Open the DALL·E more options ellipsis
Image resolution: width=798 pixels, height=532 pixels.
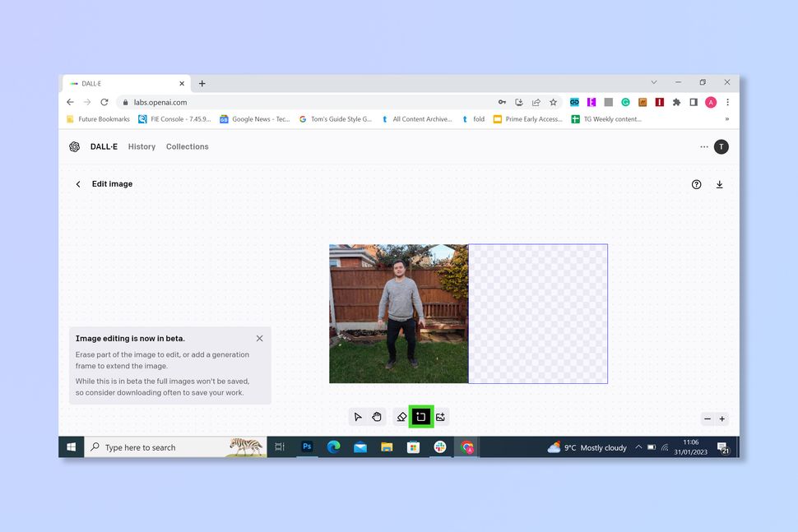pyautogui.click(x=703, y=146)
